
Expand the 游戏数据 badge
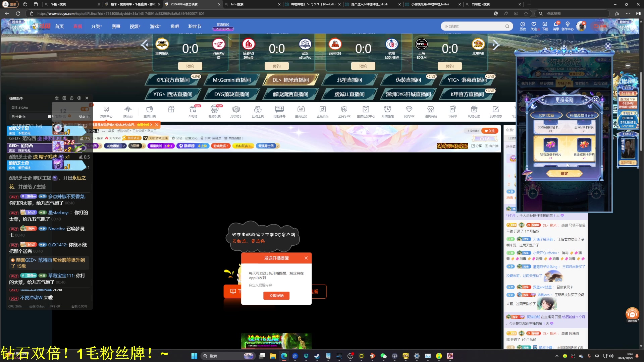pyautogui.click(x=221, y=146)
